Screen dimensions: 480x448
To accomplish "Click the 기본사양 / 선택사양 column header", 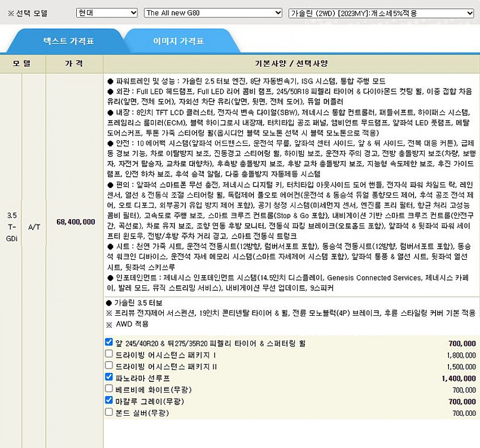I will pyautogui.click(x=291, y=63).
